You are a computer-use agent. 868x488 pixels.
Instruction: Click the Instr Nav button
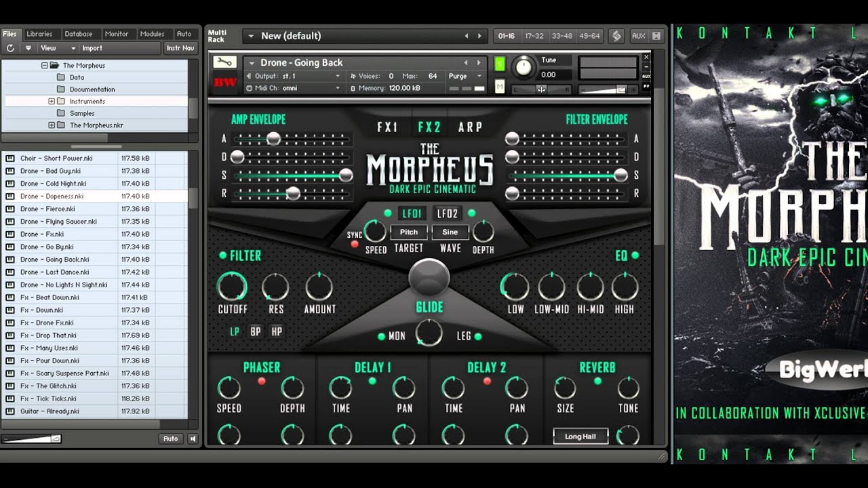point(180,48)
